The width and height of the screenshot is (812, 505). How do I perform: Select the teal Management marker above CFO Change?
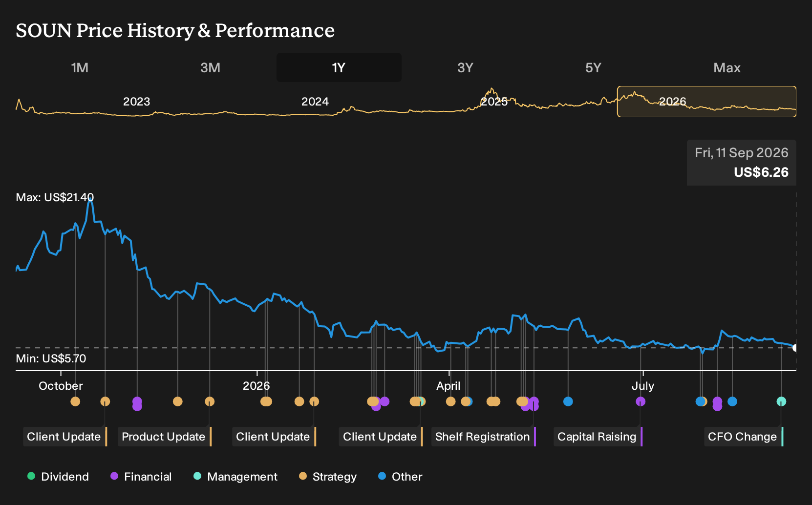click(x=781, y=401)
